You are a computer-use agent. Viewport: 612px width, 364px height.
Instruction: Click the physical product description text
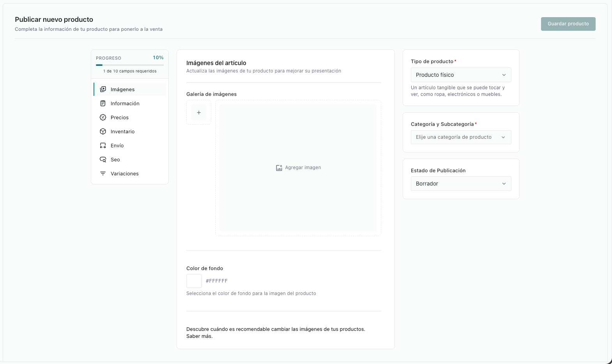[458, 91]
